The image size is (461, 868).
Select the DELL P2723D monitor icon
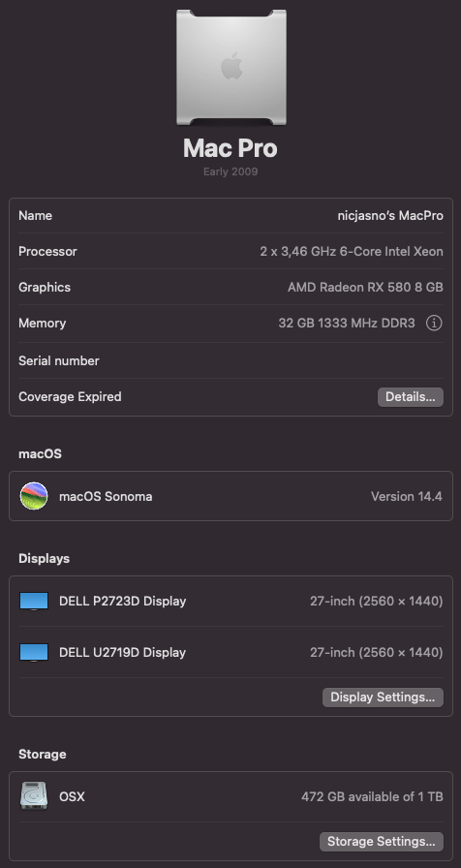click(34, 602)
